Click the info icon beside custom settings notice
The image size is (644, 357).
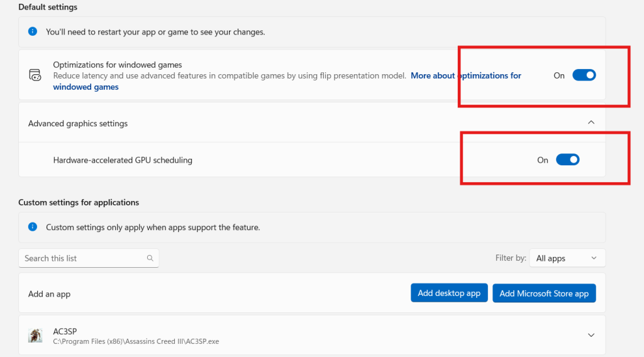(33, 227)
